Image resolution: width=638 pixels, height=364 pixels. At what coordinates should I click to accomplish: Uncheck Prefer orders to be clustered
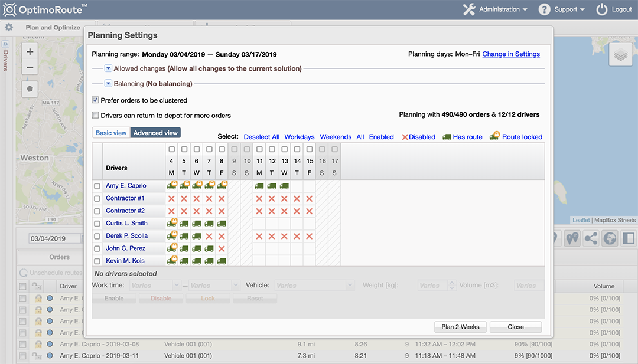tap(96, 100)
